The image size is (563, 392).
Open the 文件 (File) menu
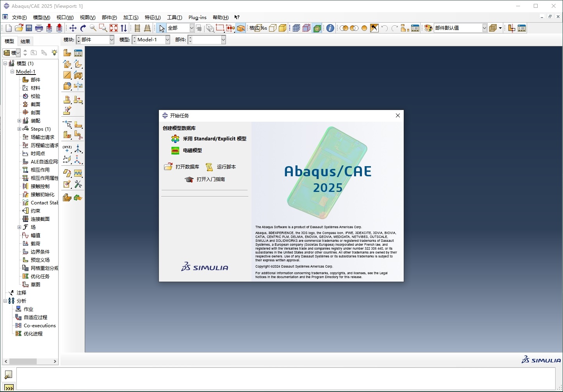pyautogui.click(x=19, y=17)
